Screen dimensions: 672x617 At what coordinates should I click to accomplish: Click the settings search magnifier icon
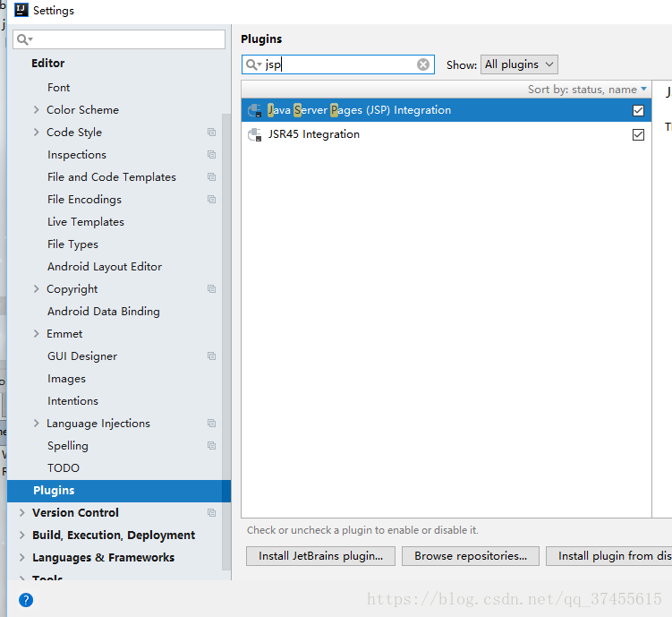coord(24,40)
